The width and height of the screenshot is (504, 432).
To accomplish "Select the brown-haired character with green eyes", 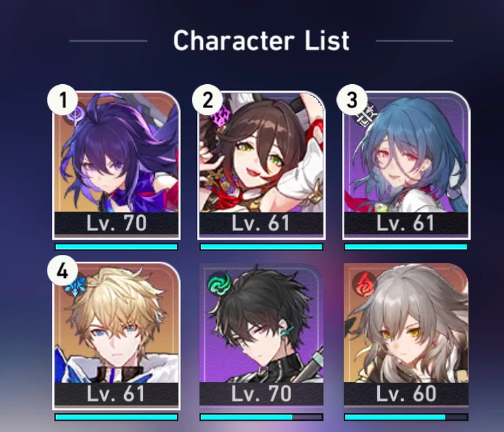I will coord(261,165).
